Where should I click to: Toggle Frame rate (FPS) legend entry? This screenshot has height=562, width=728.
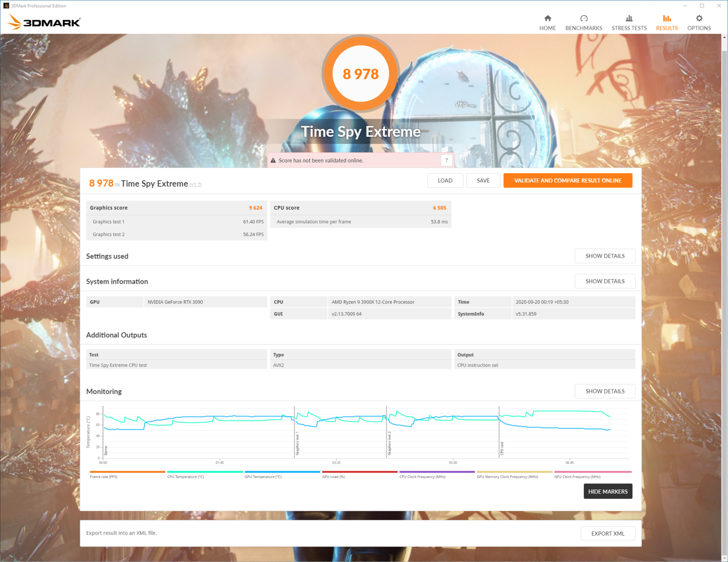pos(127,475)
